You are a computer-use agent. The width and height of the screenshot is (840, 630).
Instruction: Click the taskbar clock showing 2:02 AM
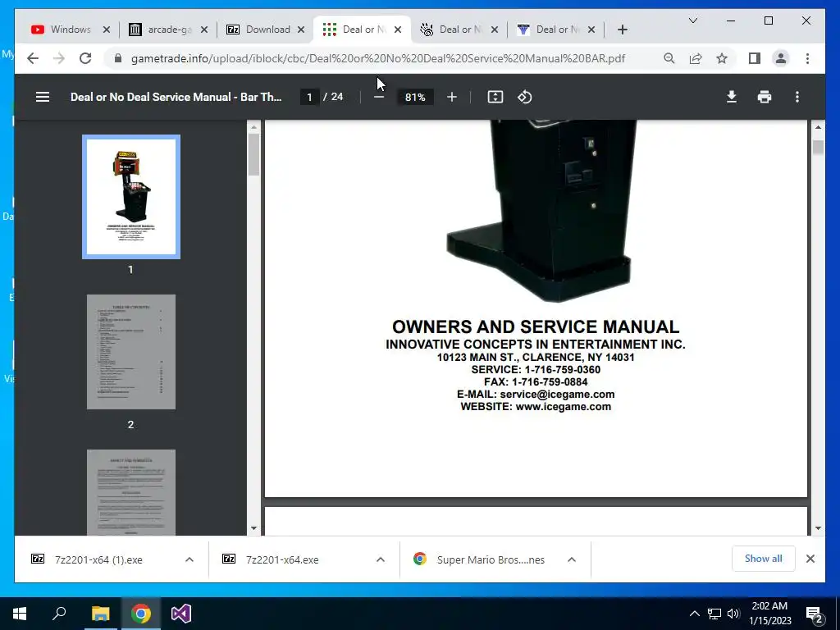click(x=769, y=614)
